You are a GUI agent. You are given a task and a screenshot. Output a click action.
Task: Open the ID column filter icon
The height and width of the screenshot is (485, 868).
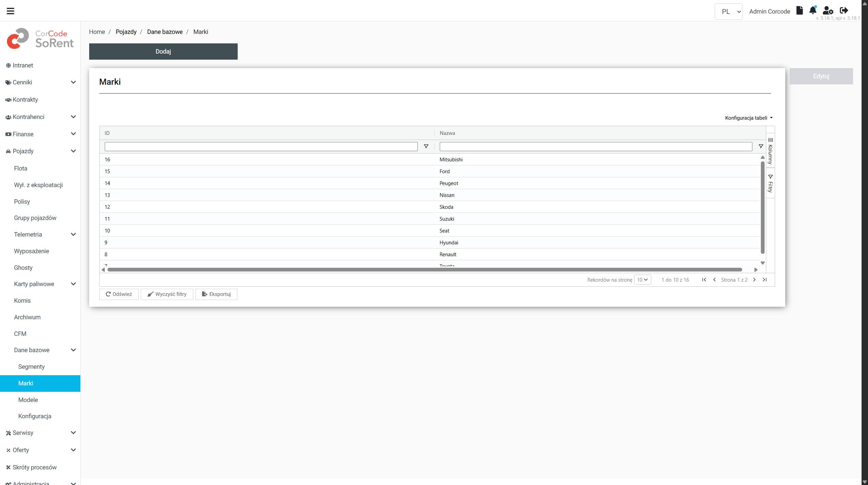(x=426, y=146)
